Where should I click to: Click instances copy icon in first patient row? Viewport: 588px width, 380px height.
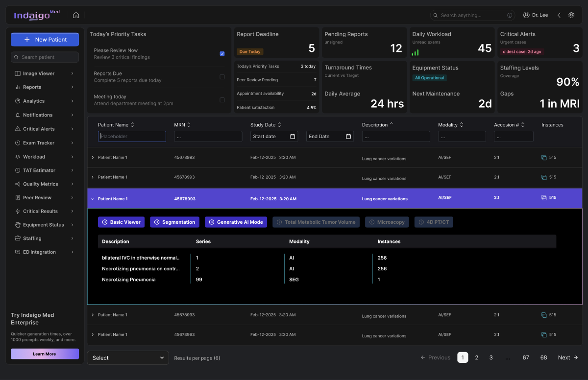tap(544, 158)
